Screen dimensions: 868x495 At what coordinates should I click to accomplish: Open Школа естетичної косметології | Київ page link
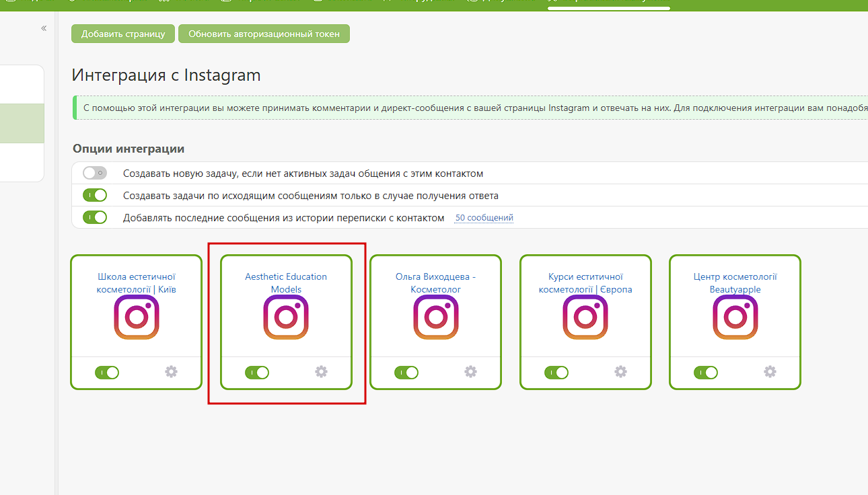click(137, 283)
